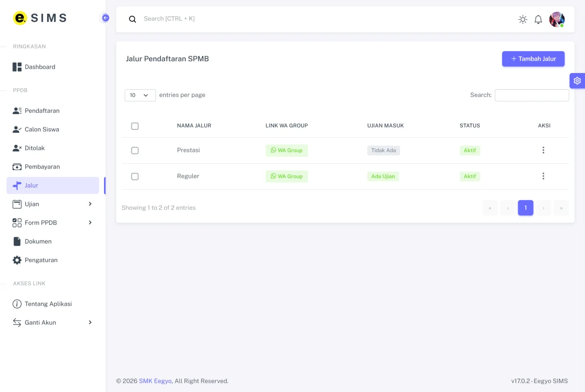Click the Pembayaran icon in sidebar
The width and height of the screenshot is (585, 392).
[17, 167]
